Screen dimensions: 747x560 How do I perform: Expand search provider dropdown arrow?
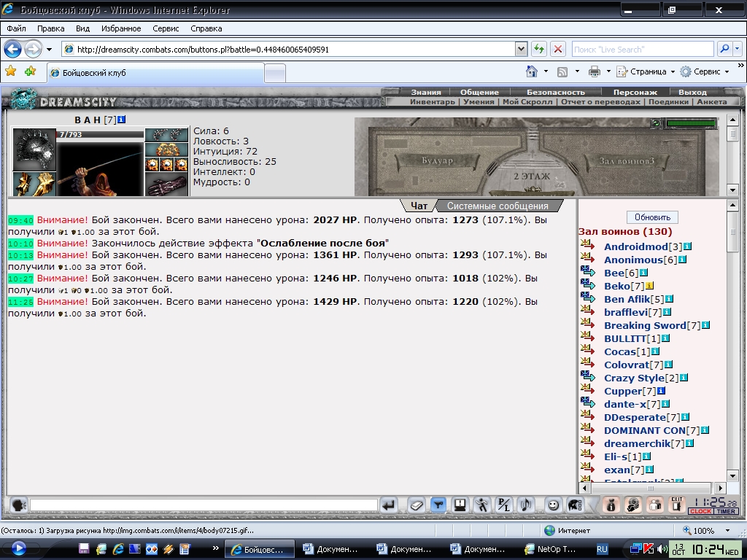tap(738, 49)
